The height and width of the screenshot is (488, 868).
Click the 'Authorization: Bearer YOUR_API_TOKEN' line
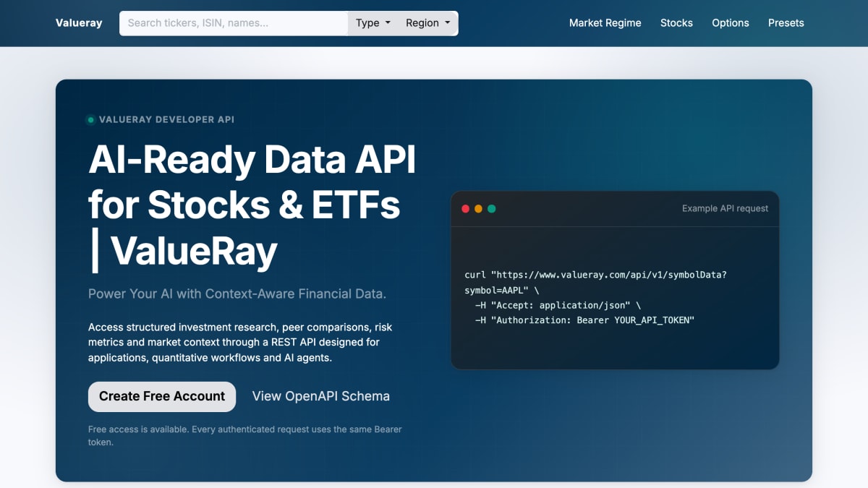(x=584, y=320)
